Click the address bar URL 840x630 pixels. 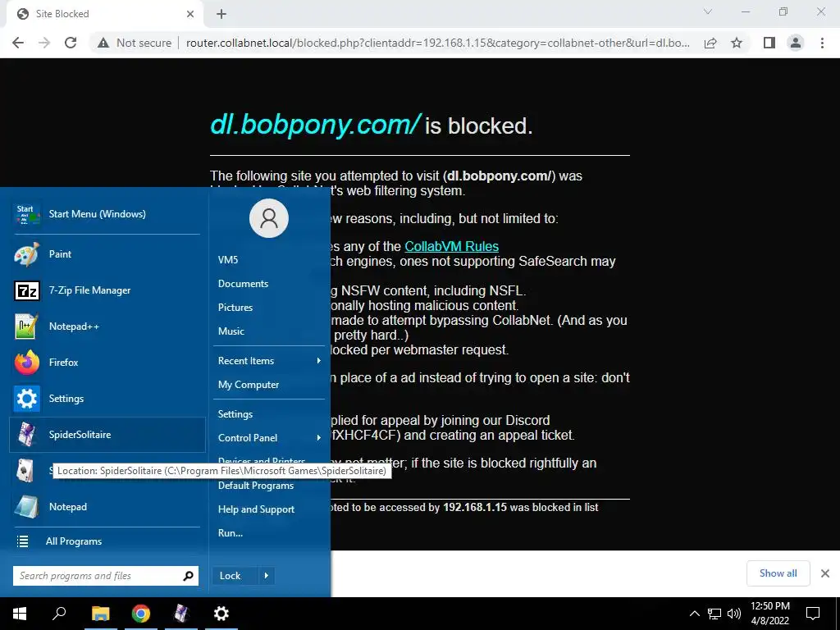(x=438, y=43)
